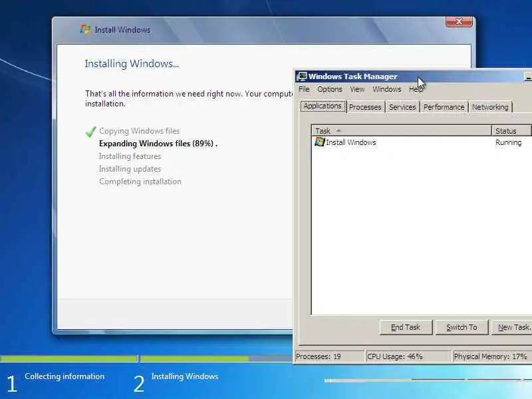Viewport: 532px width, 399px height.
Task: Sort the list by the Status column header
Action: click(511, 130)
